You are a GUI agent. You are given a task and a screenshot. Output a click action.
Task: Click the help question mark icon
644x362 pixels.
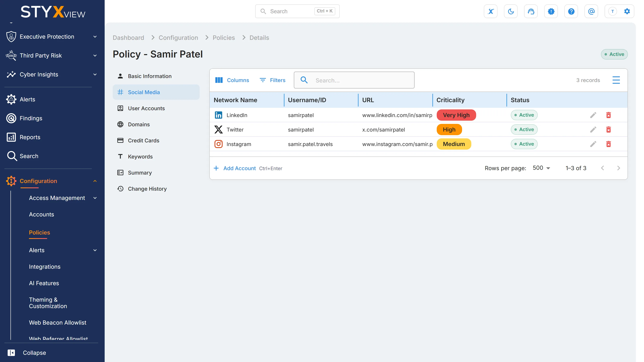[x=571, y=11]
